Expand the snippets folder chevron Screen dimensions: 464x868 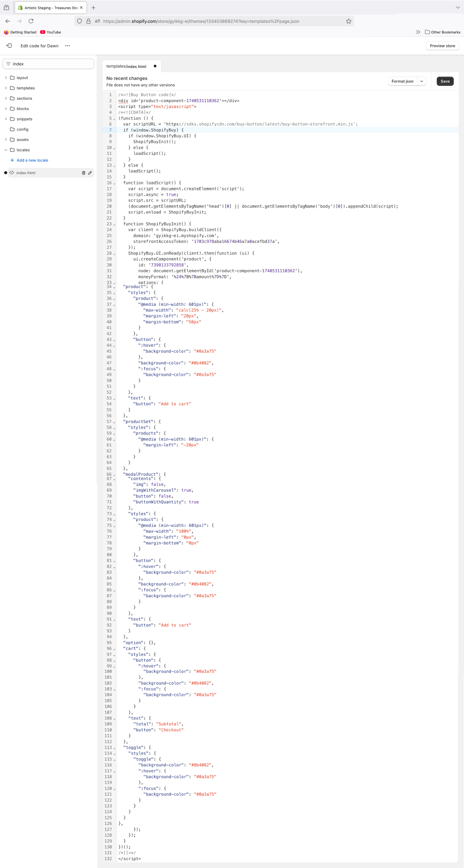pos(6,119)
